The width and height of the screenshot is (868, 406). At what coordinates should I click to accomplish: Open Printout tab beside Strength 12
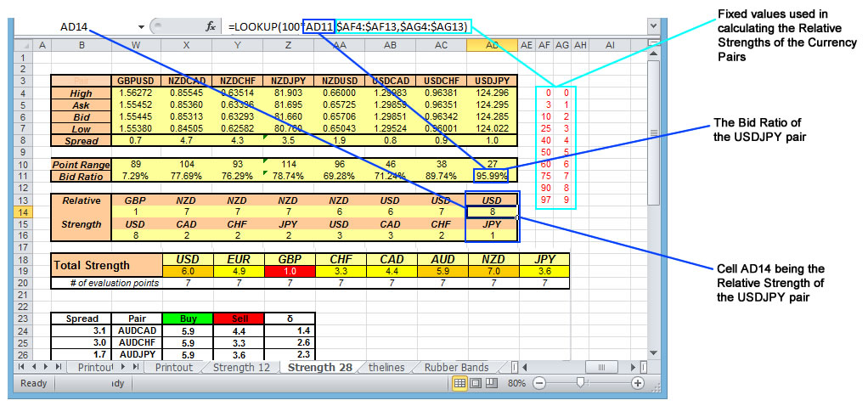click(174, 367)
